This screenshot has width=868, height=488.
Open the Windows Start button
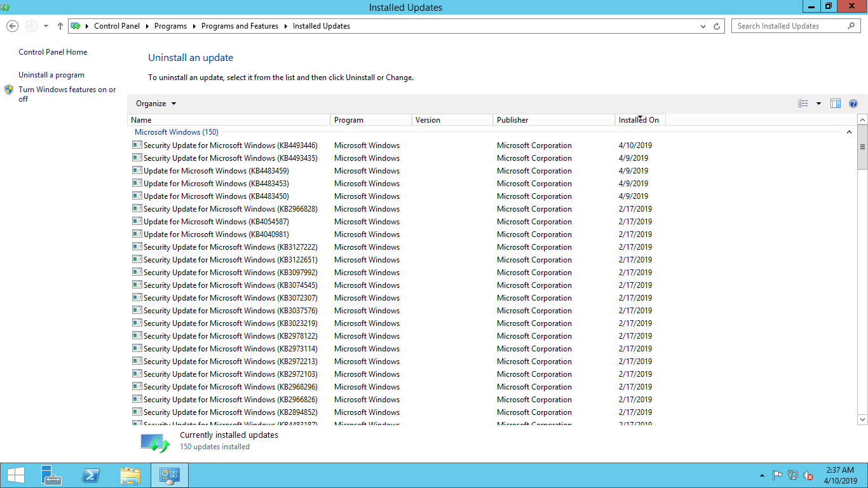tap(15, 475)
